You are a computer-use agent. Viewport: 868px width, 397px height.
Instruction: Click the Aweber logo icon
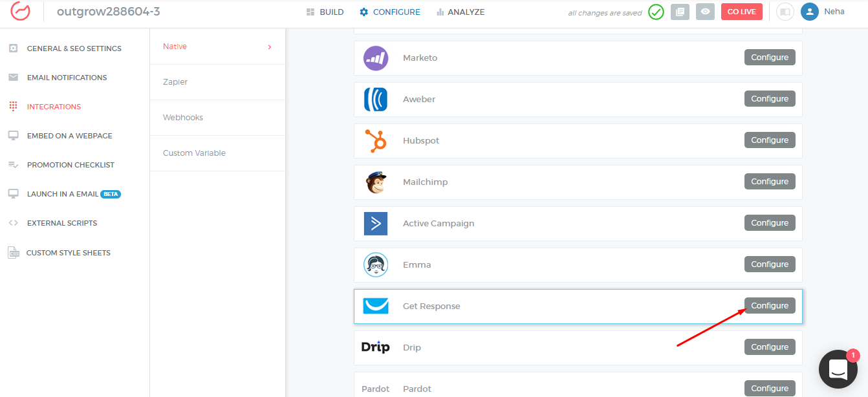[x=376, y=100]
